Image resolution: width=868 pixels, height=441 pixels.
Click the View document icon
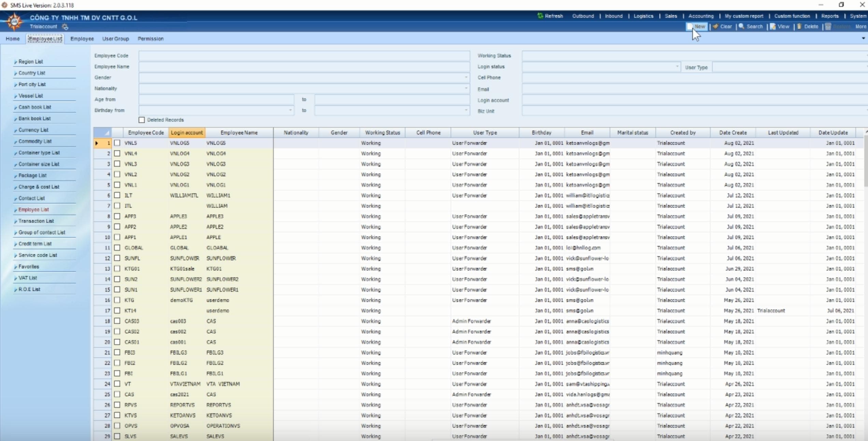coord(773,27)
